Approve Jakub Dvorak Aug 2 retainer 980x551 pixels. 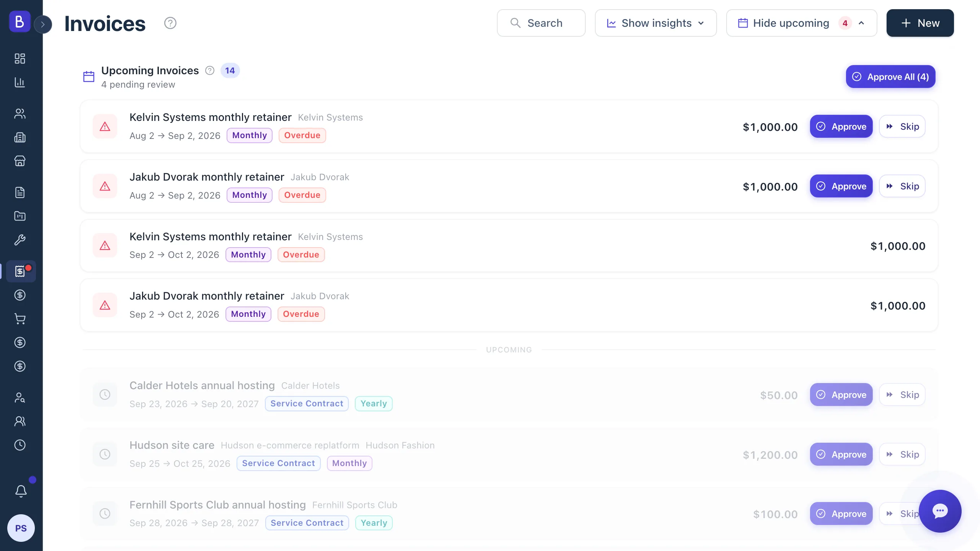pos(841,186)
